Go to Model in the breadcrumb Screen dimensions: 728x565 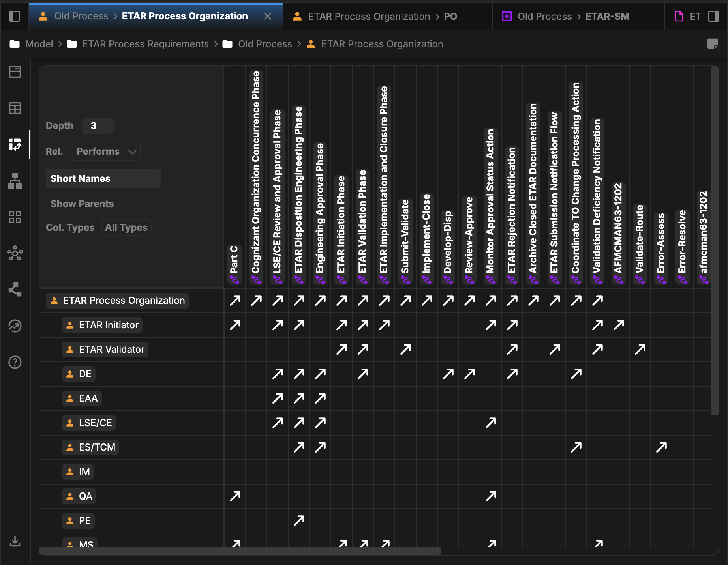[32, 44]
